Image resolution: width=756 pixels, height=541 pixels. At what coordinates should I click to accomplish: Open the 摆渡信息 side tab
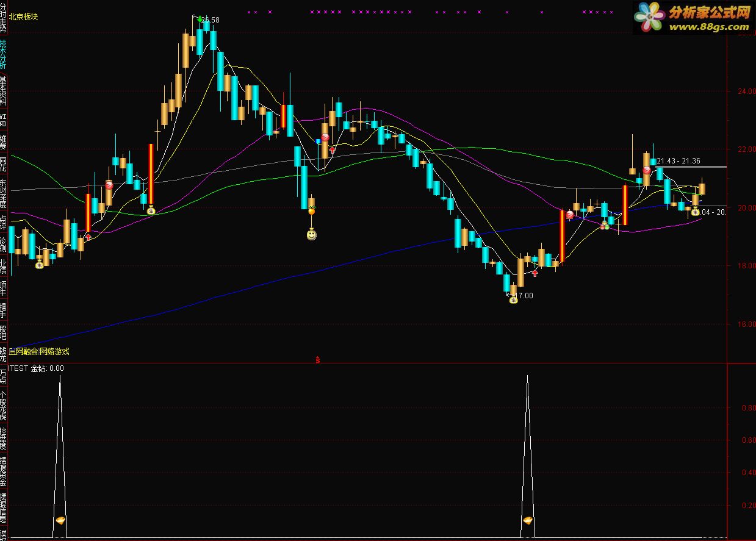coord(4,507)
